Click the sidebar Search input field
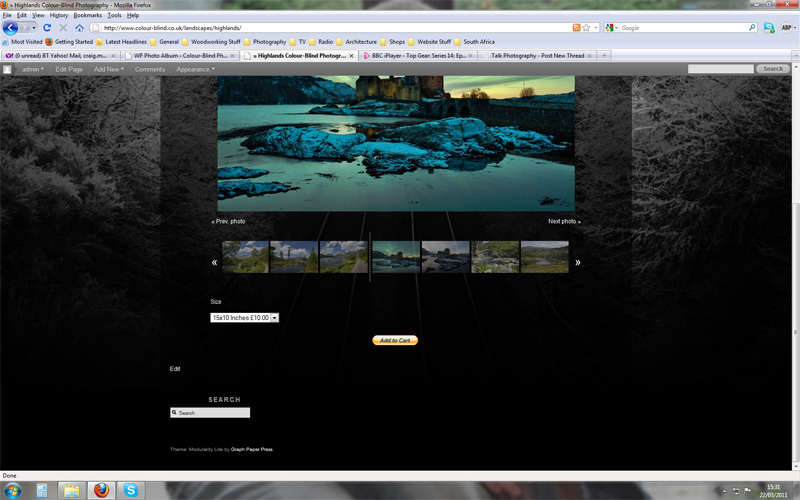 210,413
